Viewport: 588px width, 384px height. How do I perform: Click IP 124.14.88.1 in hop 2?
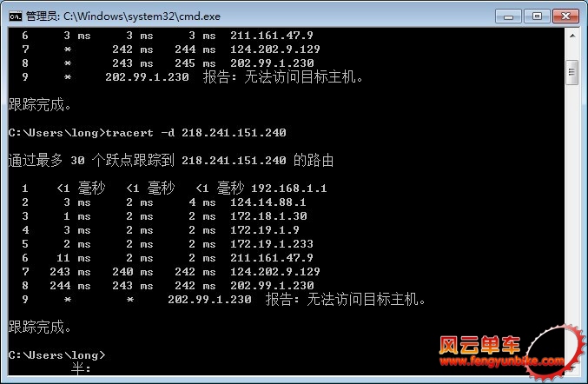[x=268, y=202]
